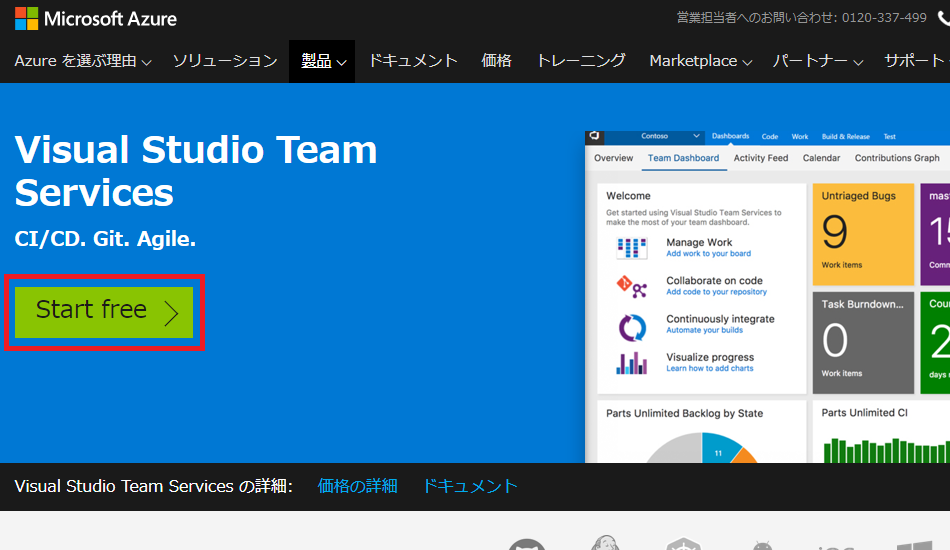Switch to the Activity Feed tab

pos(761,158)
